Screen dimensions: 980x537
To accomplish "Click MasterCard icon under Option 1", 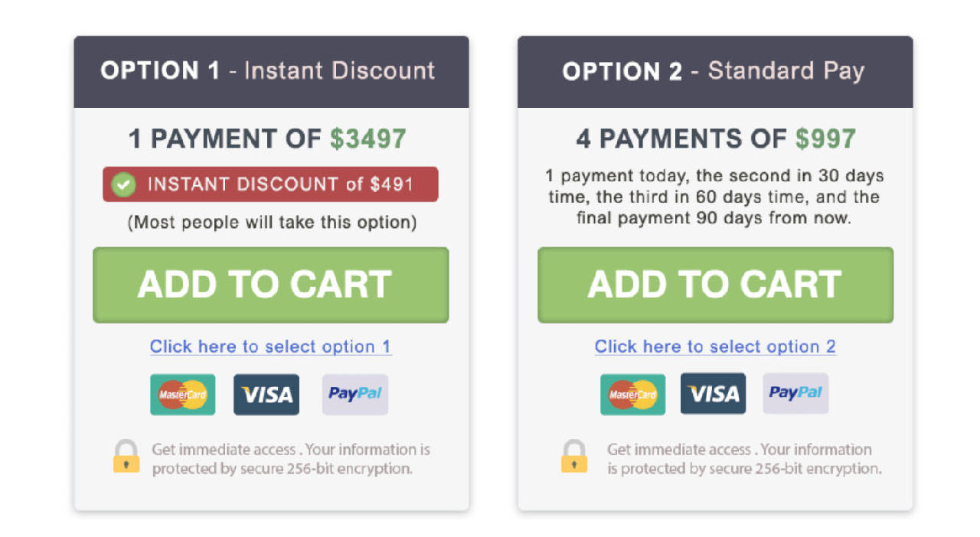I will pyautogui.click(x=182, y=395).
